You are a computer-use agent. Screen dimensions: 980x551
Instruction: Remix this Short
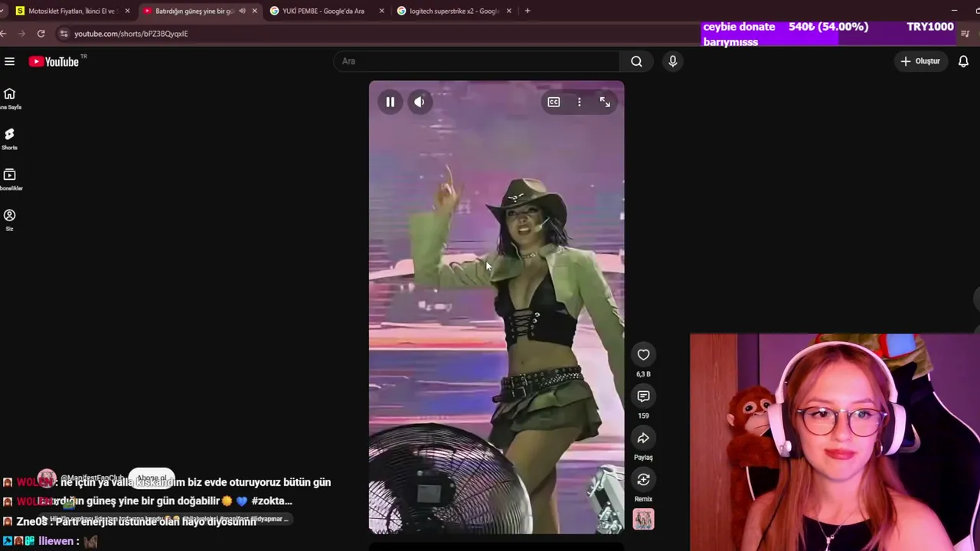tap(643, 479)
